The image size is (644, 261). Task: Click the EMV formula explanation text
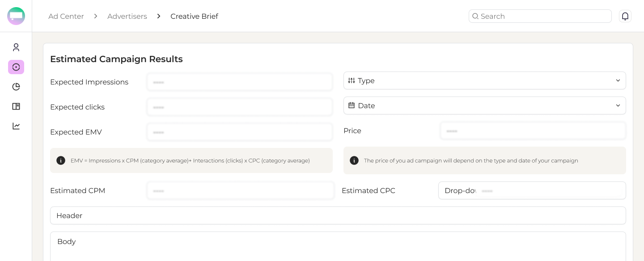(x=190, y=160)
